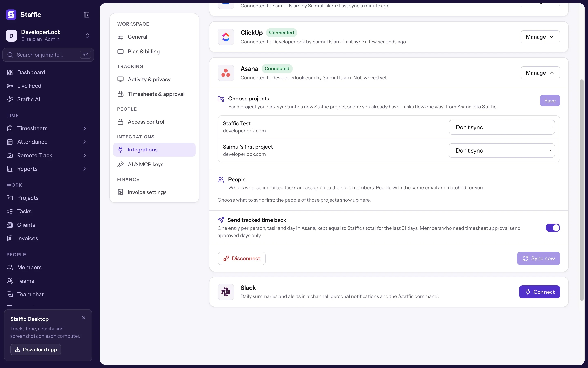Screen dimensions: 588x368
Task: Close the Staffic Desktop card
Action: (84, 318)
